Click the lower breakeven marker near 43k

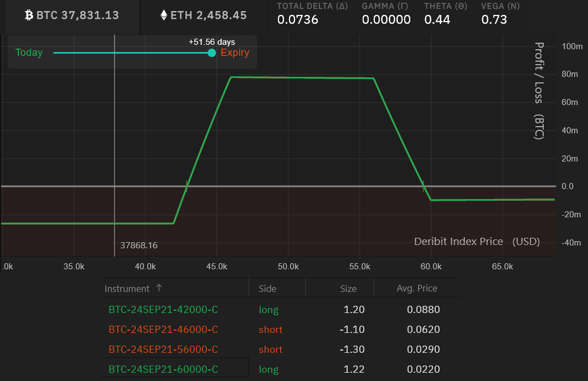click(x=187, y=186)
